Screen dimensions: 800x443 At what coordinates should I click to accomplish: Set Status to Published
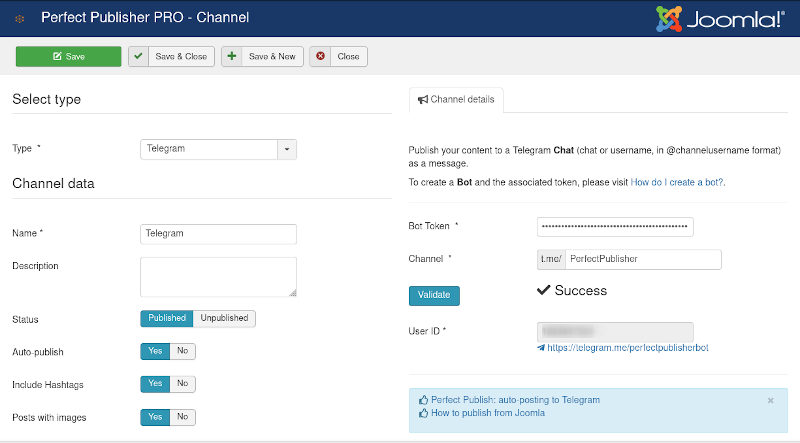coord(167,318)
